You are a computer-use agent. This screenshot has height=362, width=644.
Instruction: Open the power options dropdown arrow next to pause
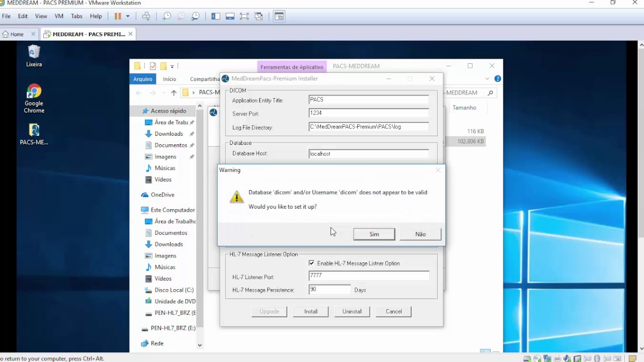128,16
